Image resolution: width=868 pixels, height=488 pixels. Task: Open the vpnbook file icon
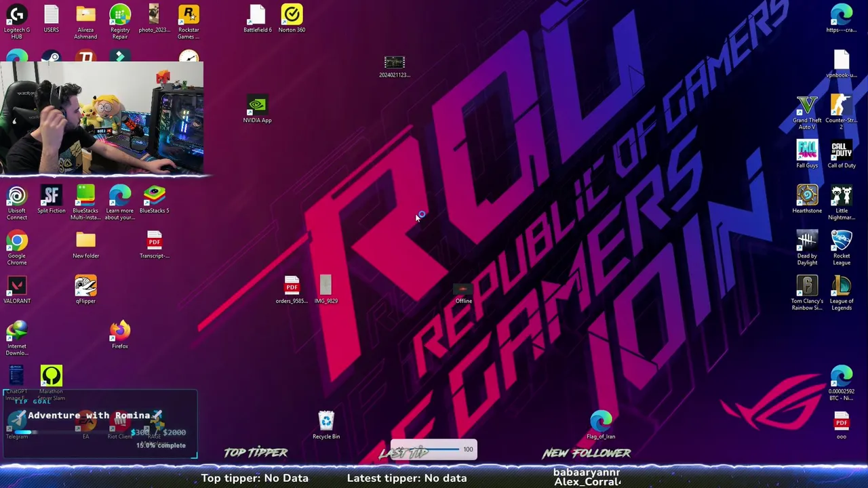click(x=841, y=64)
